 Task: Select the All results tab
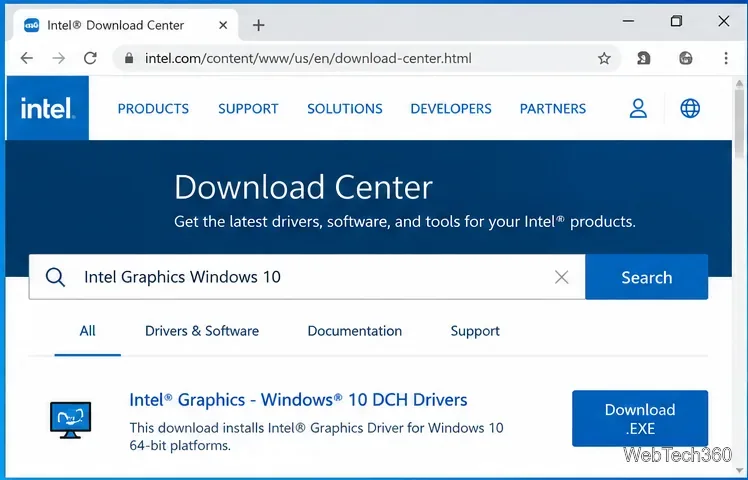pos(87,331)
